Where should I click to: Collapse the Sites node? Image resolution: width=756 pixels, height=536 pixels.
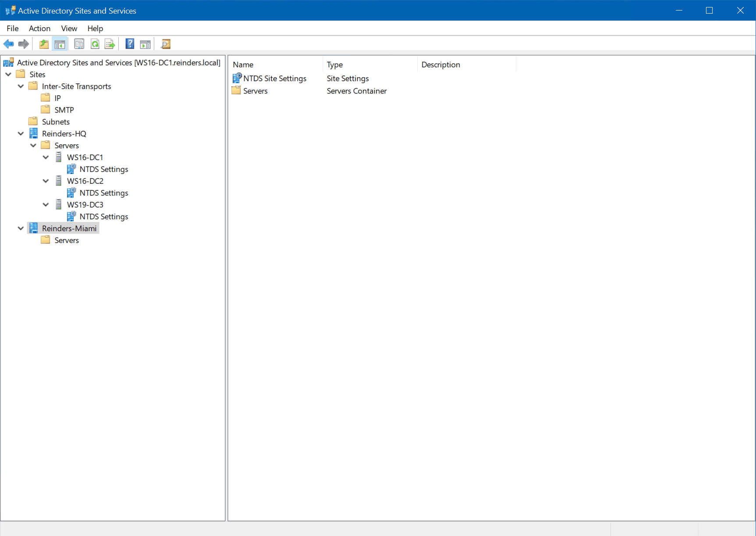click(8, 74)
